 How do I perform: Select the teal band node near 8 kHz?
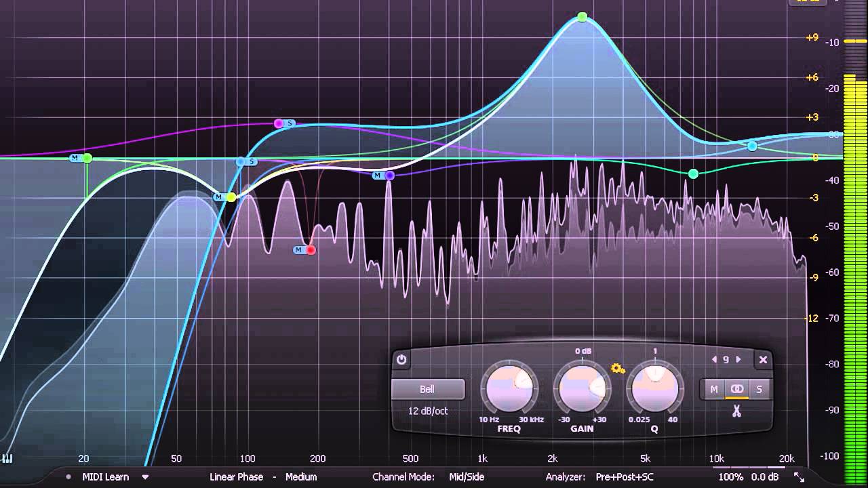tap(693, 174)
